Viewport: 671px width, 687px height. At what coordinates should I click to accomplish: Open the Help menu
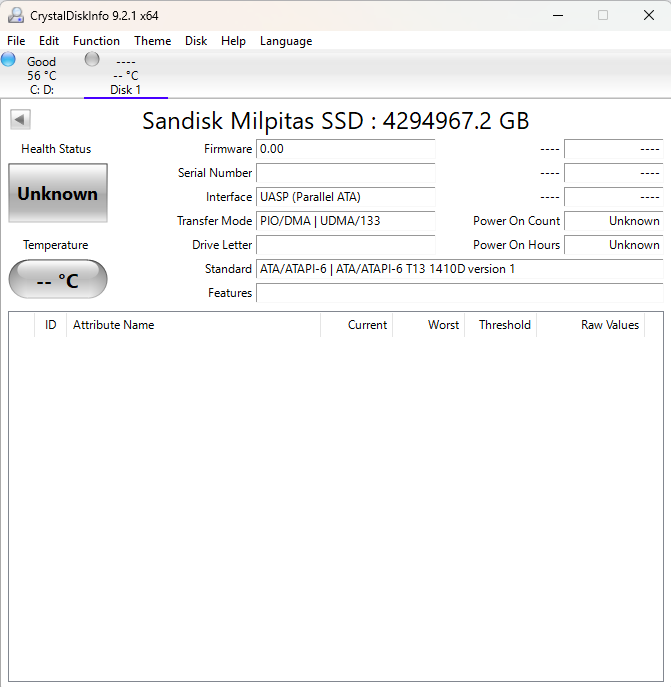[233, 41]
